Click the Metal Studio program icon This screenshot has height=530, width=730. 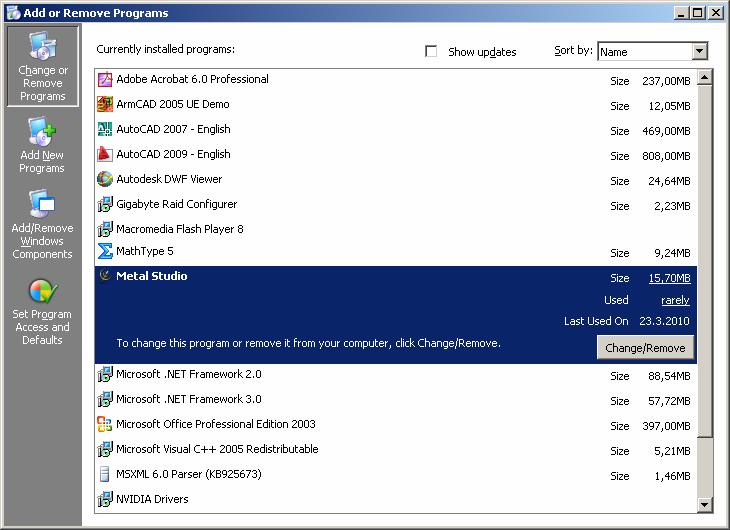pos(105,276)
